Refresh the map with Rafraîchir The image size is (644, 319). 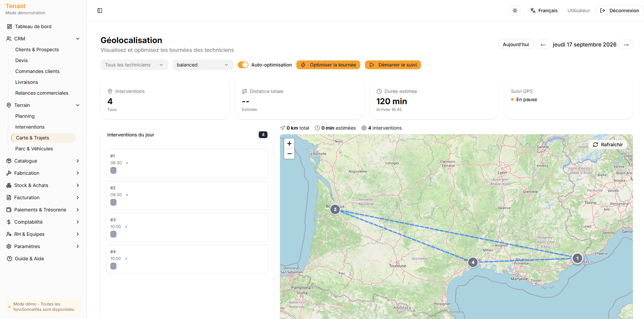coord(608,145)
